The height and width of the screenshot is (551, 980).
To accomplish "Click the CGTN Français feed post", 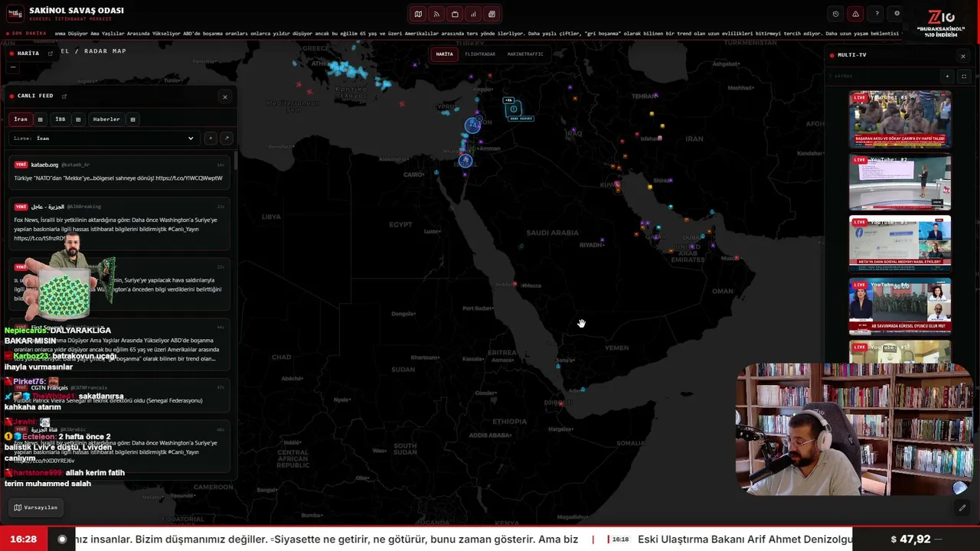I will pyautogui.click(x=119, y=395).
